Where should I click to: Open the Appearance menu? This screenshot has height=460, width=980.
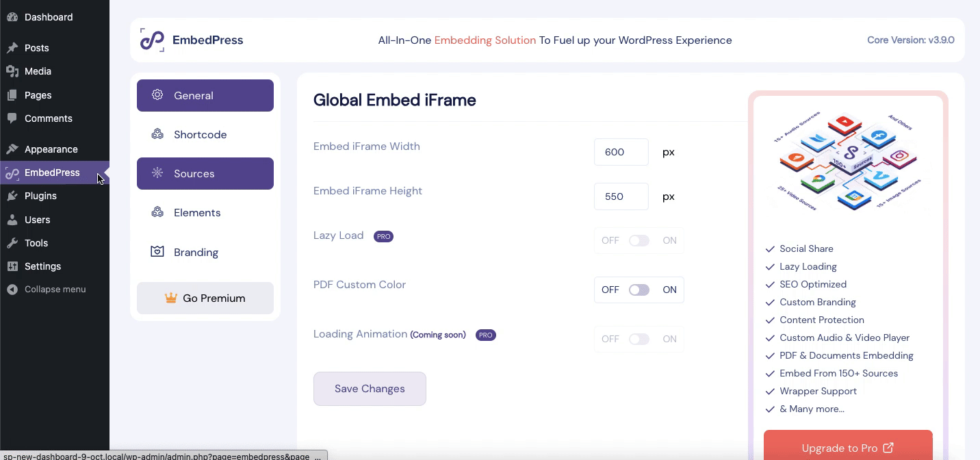55,149
